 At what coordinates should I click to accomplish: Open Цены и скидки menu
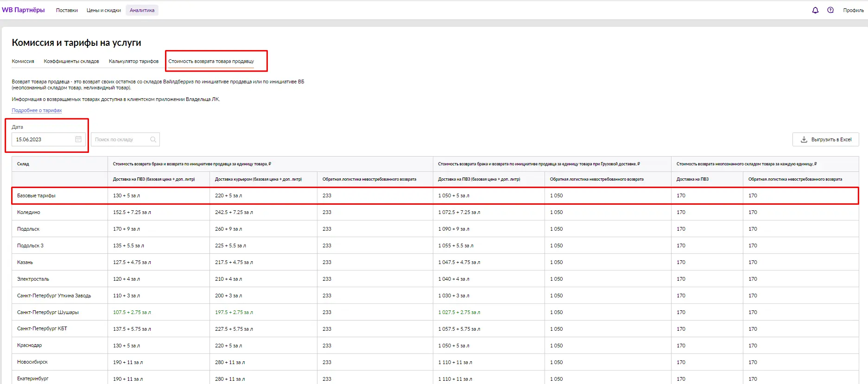click(x=104, y=10)
